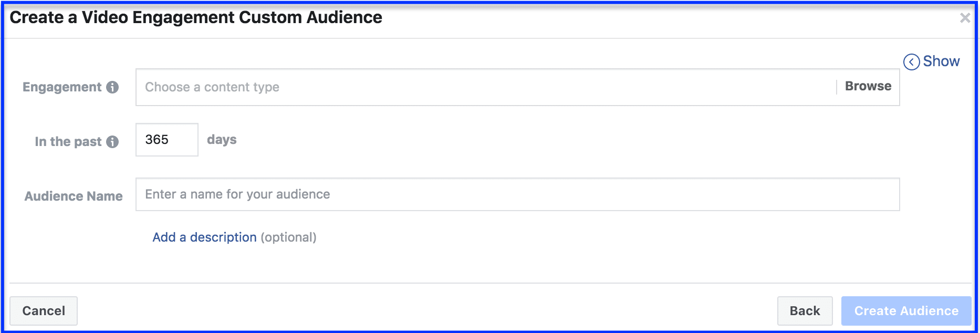This screenshot has width=980, height=333.
Task: Click the Show text link
Action: [x=941, y=61]
